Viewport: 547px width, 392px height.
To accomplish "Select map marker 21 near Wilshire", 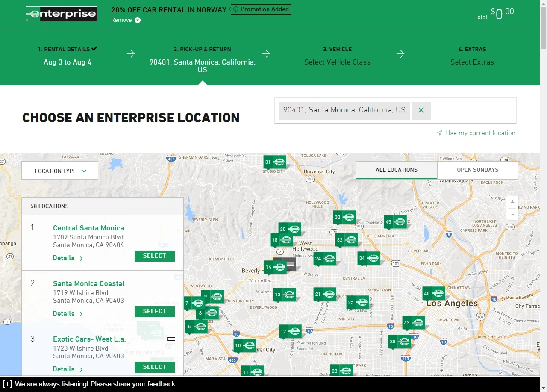I will [x=325, y=294].
